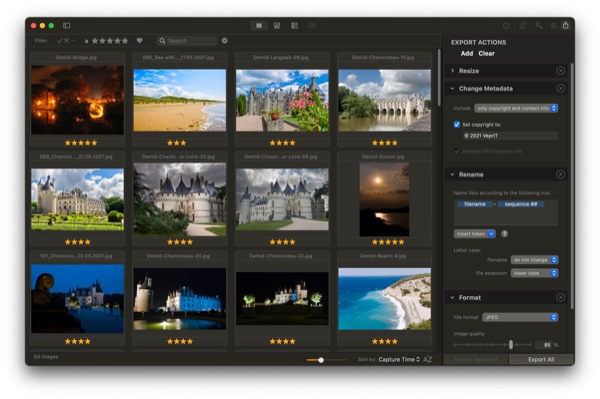Viewport: 600px width, 399px height.
Task: Open the File format JPEG dropdown
Action: 520,317
